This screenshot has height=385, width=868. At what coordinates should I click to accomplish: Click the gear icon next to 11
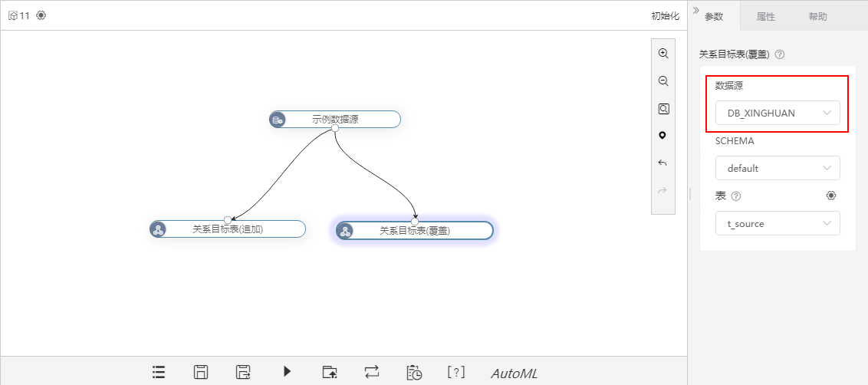[x=41, y=15]
